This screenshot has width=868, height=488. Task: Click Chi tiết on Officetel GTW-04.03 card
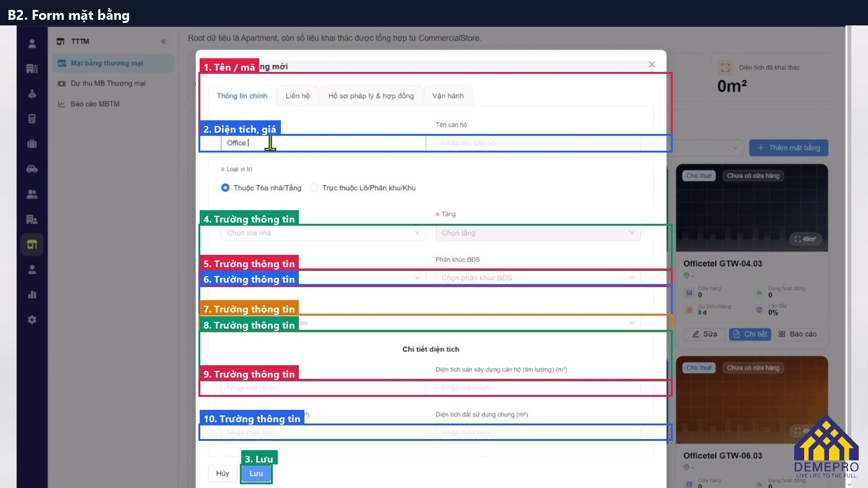[750, 334]
